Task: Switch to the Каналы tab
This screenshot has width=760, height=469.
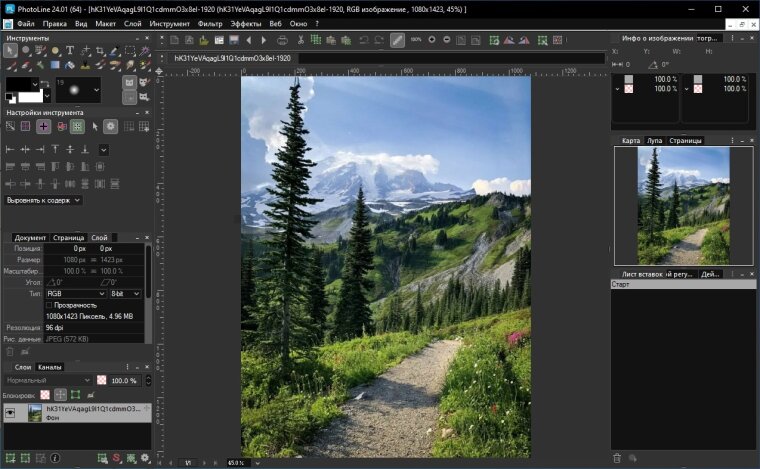Action: [50, 367]
